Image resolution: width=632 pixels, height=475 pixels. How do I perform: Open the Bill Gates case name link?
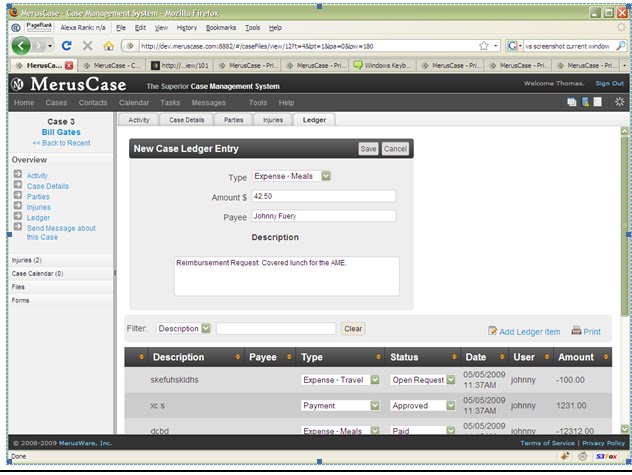61,132
